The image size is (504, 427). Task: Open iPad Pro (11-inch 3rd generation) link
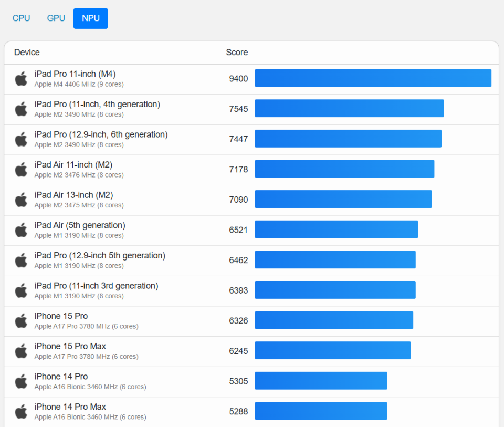click(x=96, y=286)
